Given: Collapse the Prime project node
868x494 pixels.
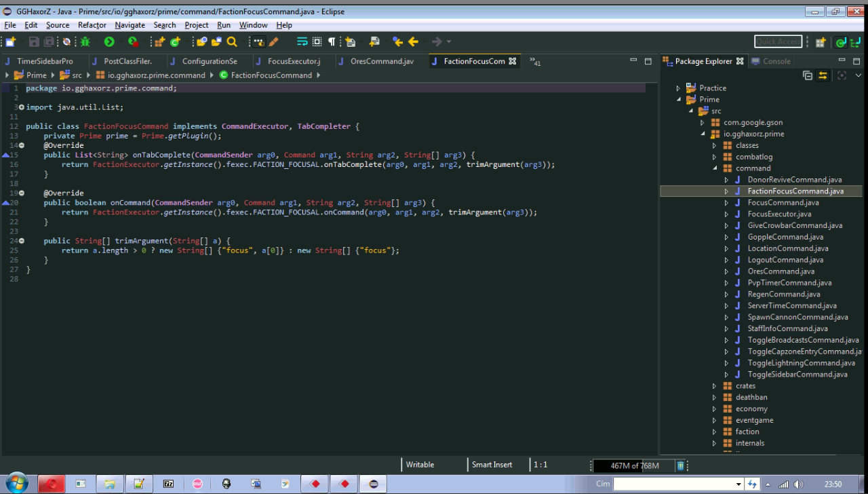Looking at the screenshot, I should (678, 100).
